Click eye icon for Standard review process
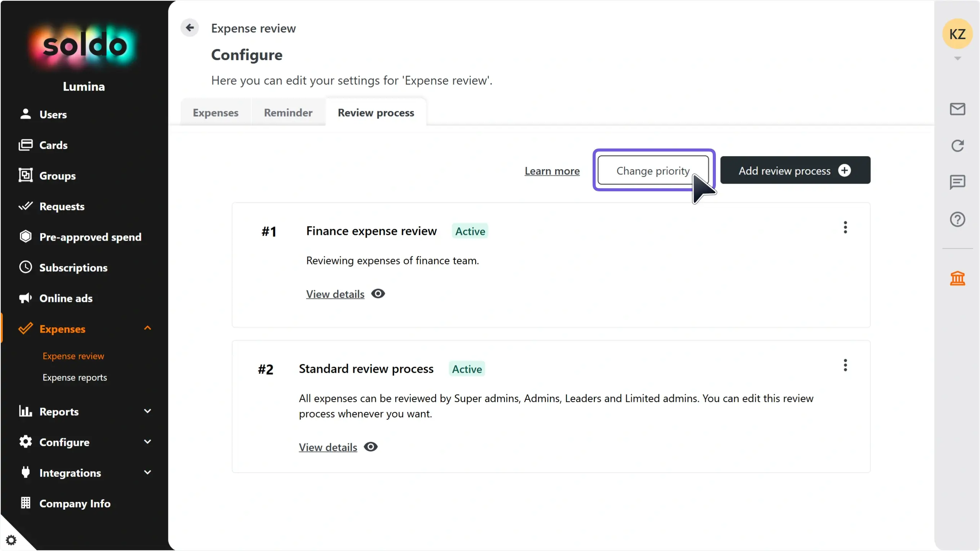 pos(371,447)
